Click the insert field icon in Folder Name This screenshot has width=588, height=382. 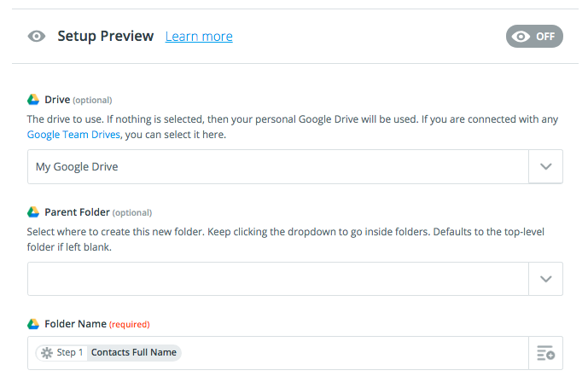(545, 353)
